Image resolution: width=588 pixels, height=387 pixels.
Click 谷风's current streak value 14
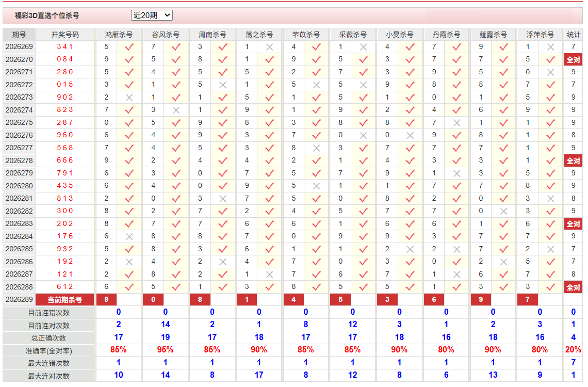[166, 324]
